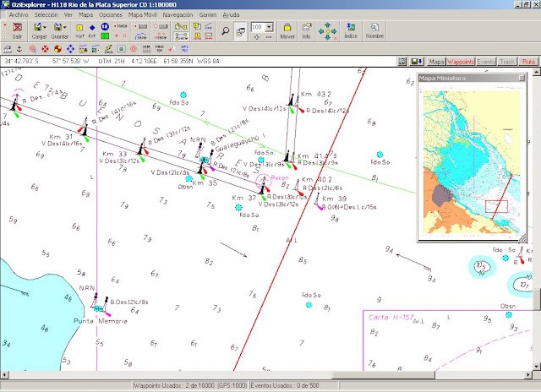The width and height of the screenshot is (541, 392).
Task: Click the horizontal scrollbar thumb
Action: pos(383,374)
